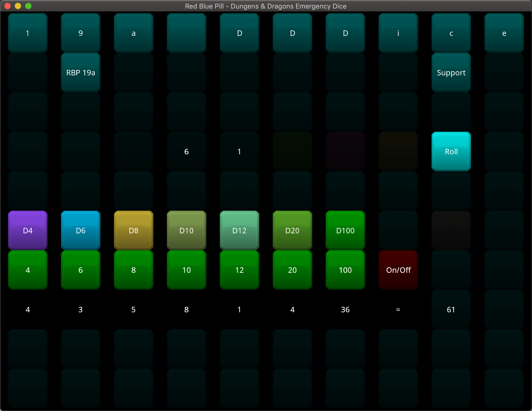Click the total result 61 cell
Screen dimensions: 532x411
[x=451, y=309]
